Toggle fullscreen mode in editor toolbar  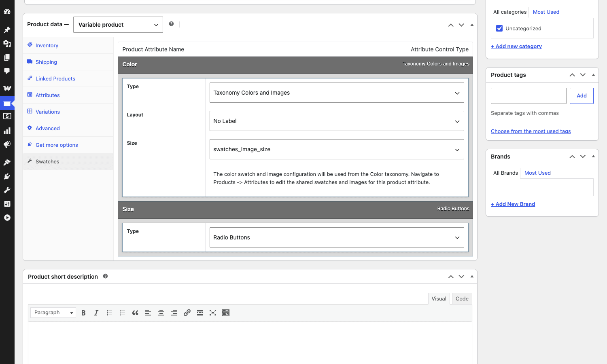213,313
